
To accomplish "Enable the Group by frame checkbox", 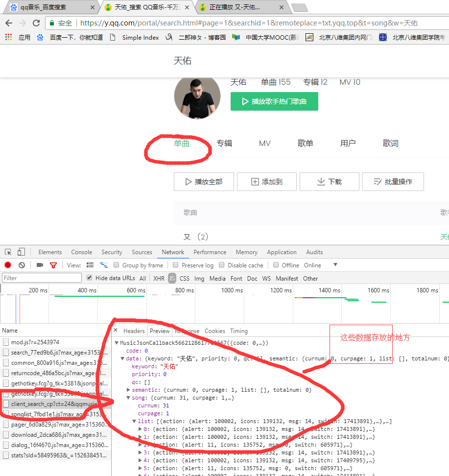I will pyautogui.click(x=116, y=265).
